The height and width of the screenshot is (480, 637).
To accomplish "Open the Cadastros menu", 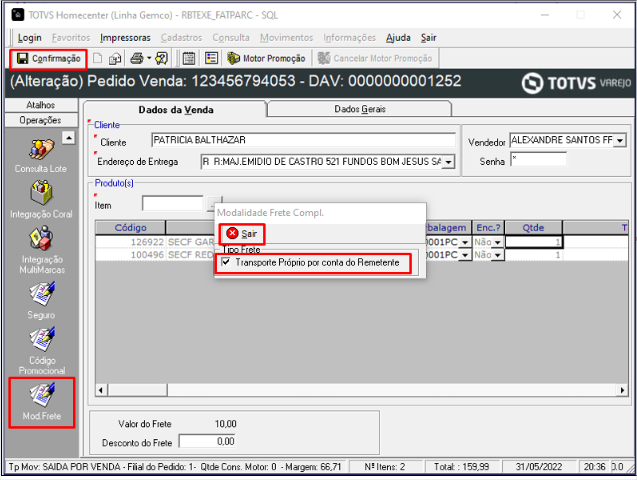I will tap(181, 38).
